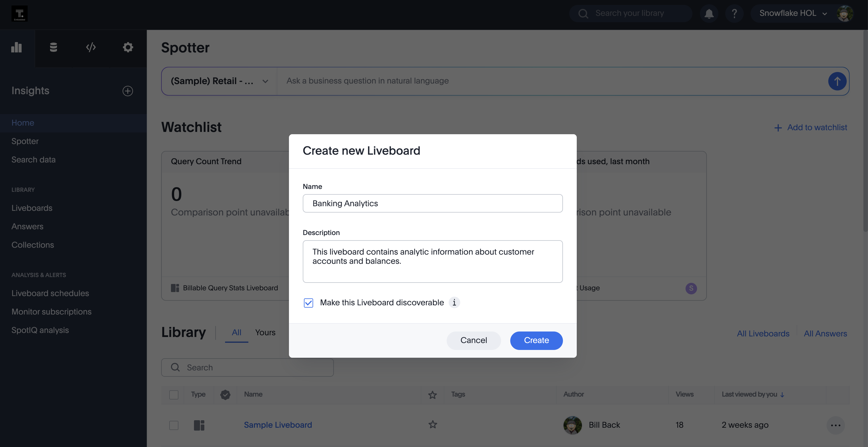The height and width of the screenshot is (447, 868).
Task: Click the Type column header
Action: click(198, 394)
